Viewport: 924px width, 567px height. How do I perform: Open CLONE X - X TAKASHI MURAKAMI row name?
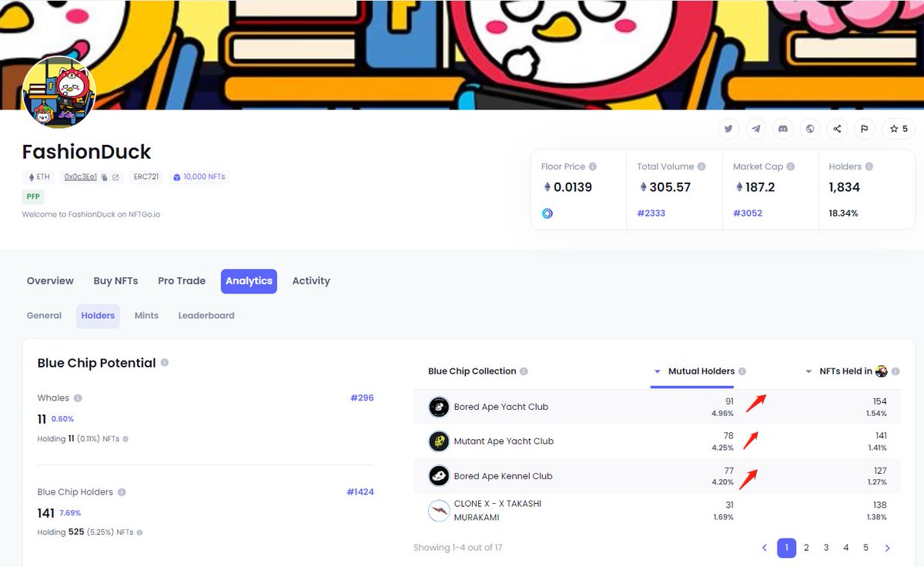[x=497, y=511]
